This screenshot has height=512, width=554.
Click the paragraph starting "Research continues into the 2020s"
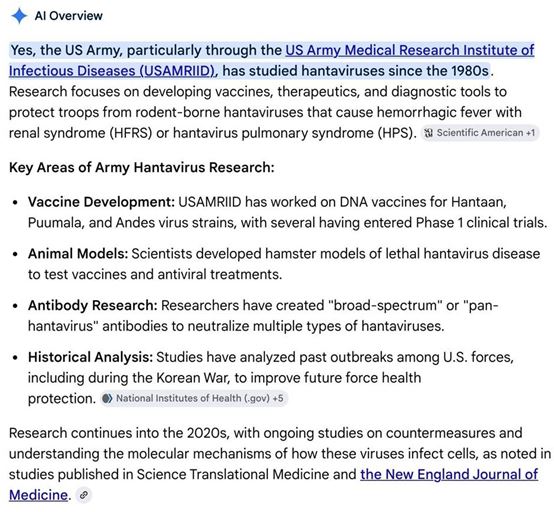tap(279, 464)
